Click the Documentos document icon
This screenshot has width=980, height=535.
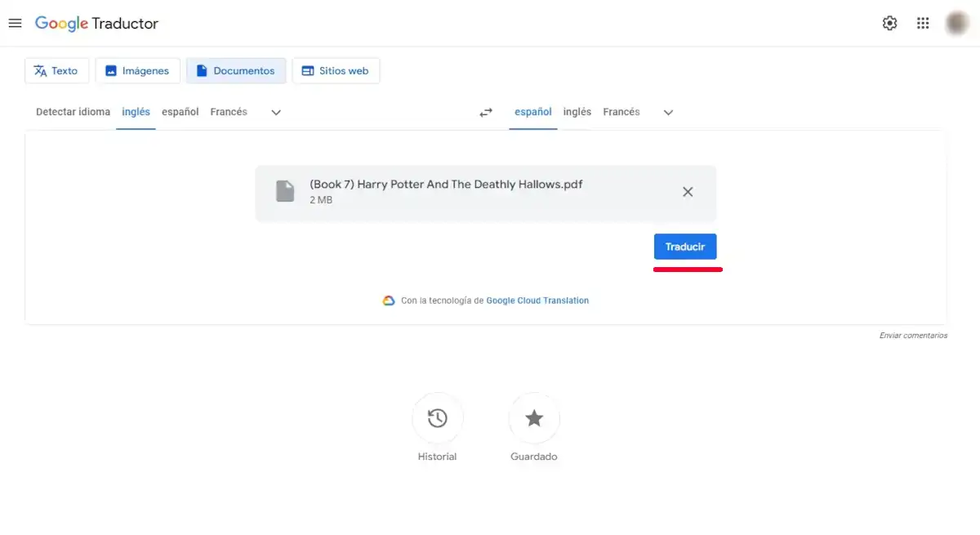pos(201,70)
